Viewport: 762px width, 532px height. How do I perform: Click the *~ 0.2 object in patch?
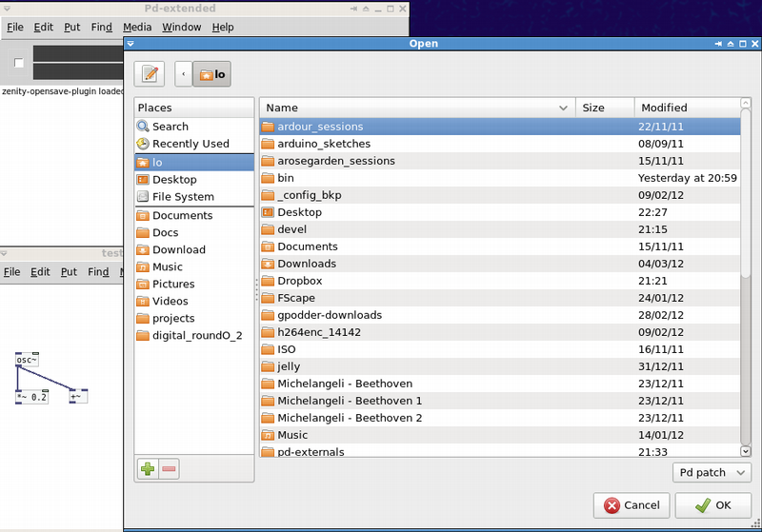click(x=31, y=397)
